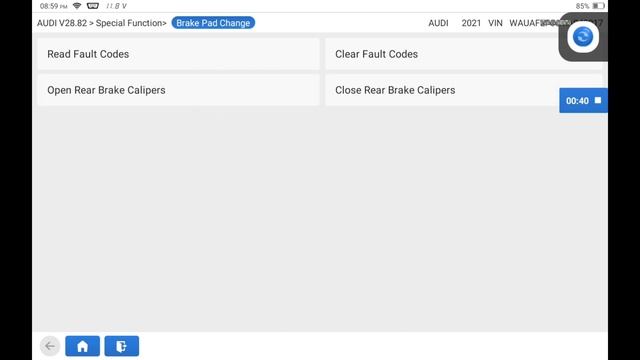Tap the exit diagnostic session icon
Image resolution: width=640 pixels, height=360 pixels.
point(122,346)
